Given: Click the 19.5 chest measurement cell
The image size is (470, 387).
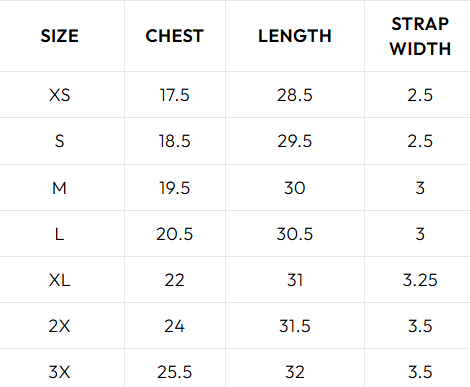Looking at the screenshot, I should (x=174, y=188).
